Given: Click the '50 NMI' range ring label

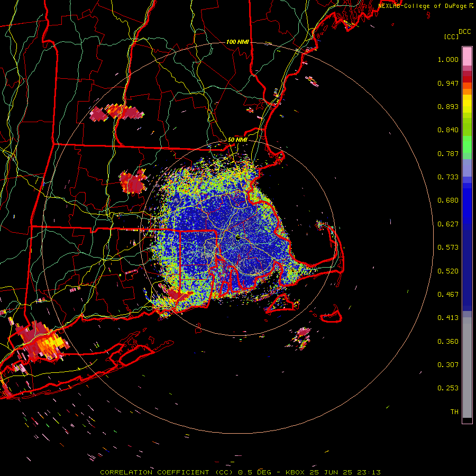Looking at the screenshot, I should 237,140.
